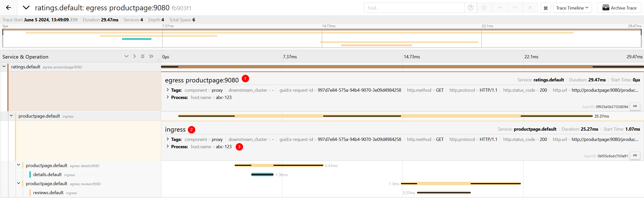This screenshot has width=644, height=206.
Task: Collapse the trace header chevron
Action: pyautogui.click(x=26, y=8)
